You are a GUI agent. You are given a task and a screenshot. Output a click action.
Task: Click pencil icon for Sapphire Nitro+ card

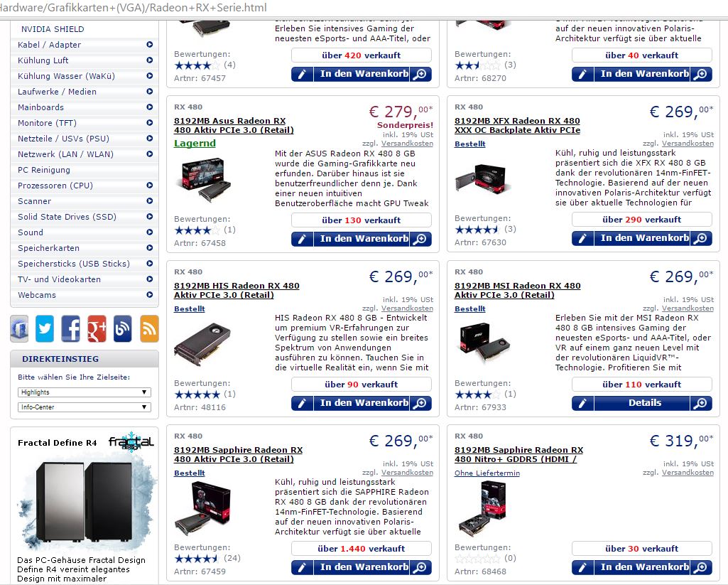tap(582, 567)
